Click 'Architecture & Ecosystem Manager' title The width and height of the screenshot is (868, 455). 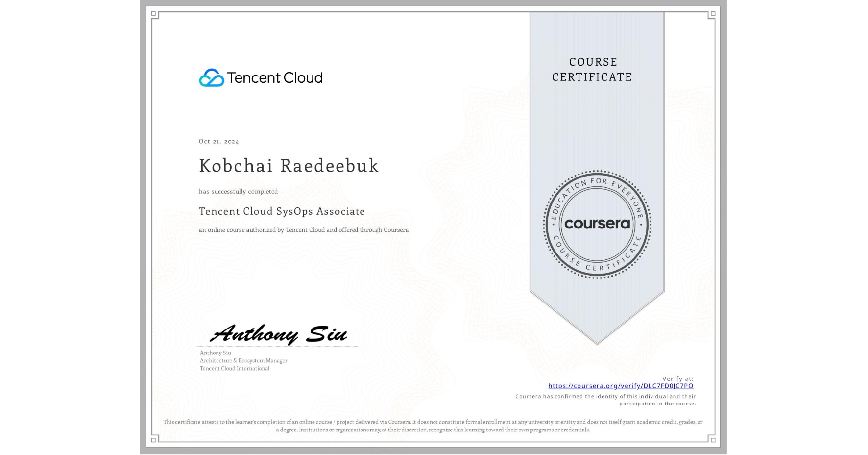tap(243, 360)
